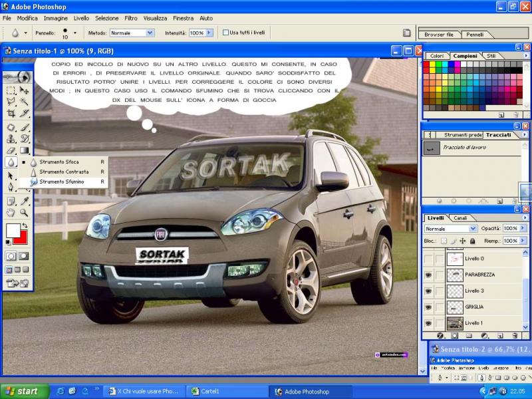Switch to Cartel1 taskbar button
The image size is (532, 399).
coord(227,392)
